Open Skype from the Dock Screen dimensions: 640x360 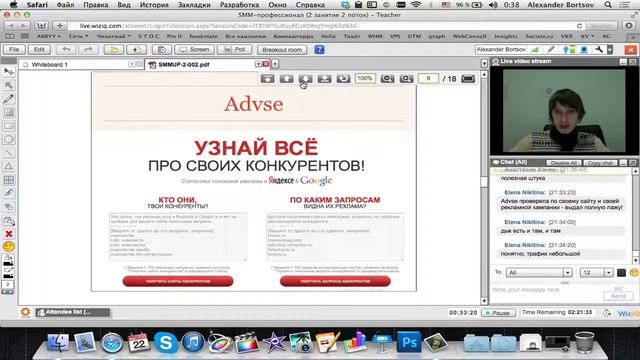[166, 342]
